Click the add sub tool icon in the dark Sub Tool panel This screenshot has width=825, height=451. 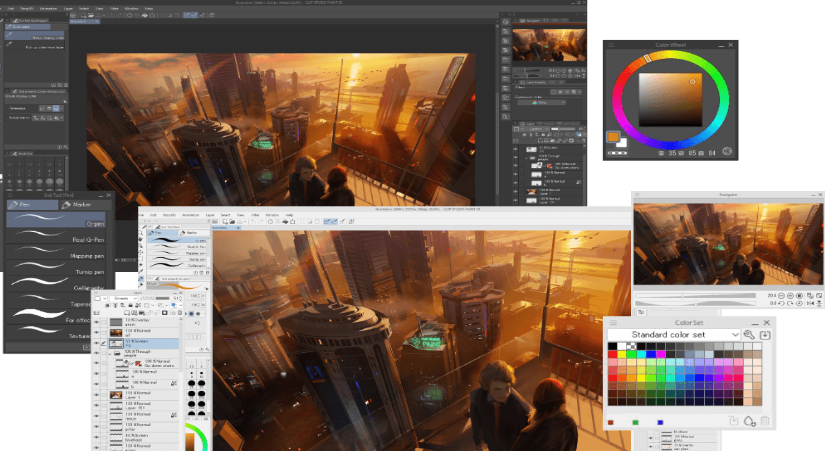(x=86, y=347)
